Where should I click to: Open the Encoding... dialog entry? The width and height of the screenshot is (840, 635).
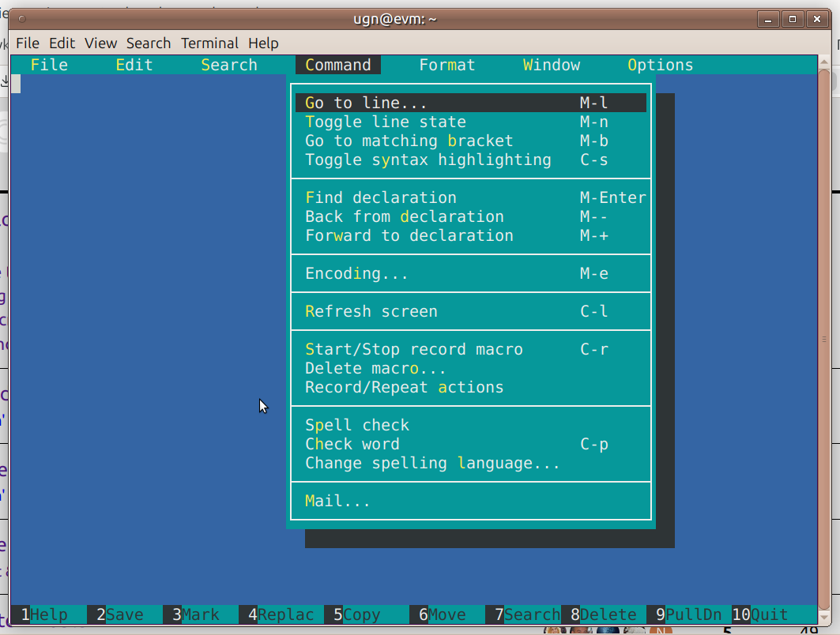point(356,274)
